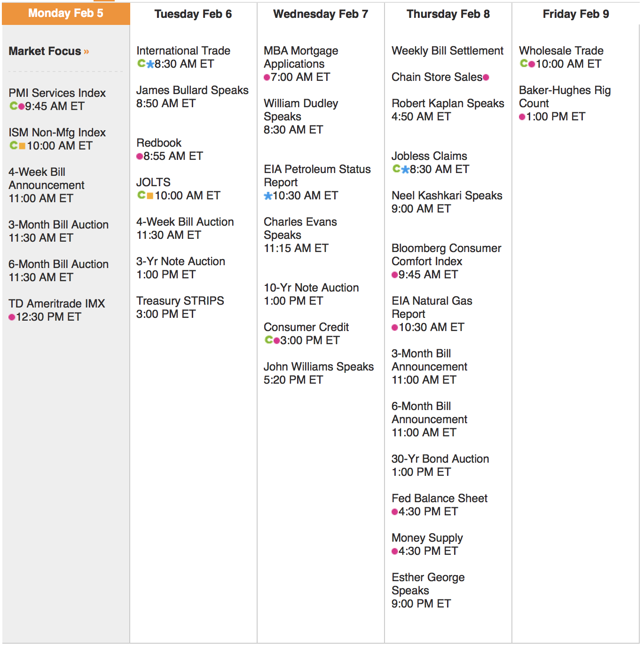This screenshot has width=644, height=647.
Task: Open the Fed Balance Sheet event
Action: tap(440, 498)
